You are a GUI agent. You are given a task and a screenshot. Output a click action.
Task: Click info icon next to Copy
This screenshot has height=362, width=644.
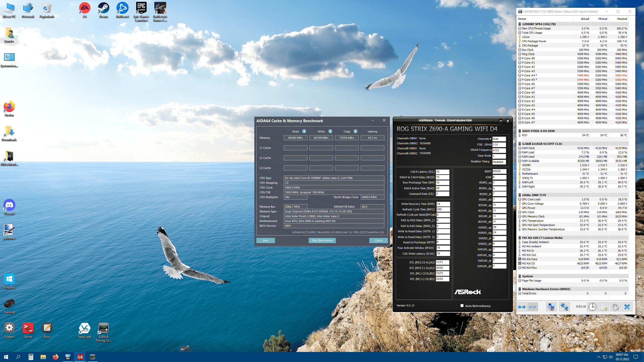click(355, 131)
